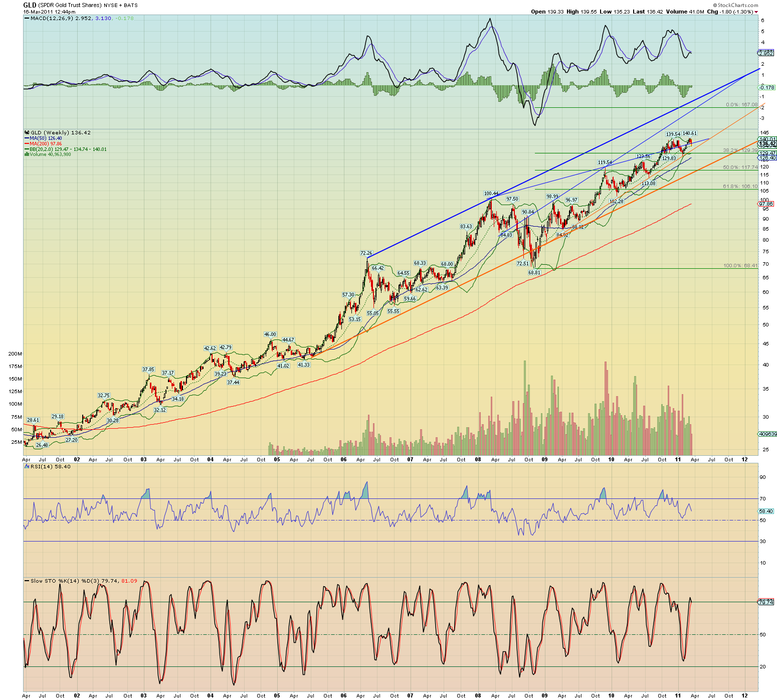777x700 pixels.
Task: Click the 123.56 price annotation
Action: click(x=644, y=156)
